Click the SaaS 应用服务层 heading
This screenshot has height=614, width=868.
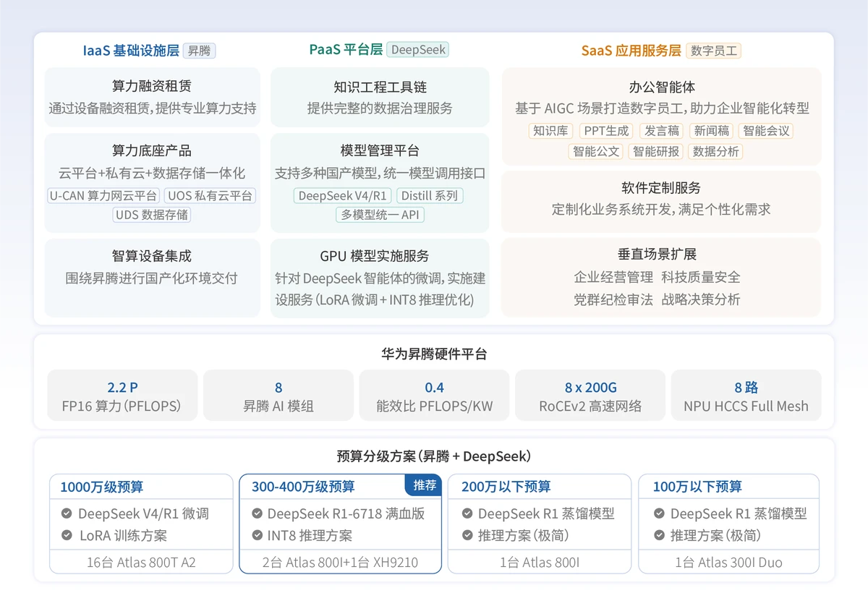631,51
